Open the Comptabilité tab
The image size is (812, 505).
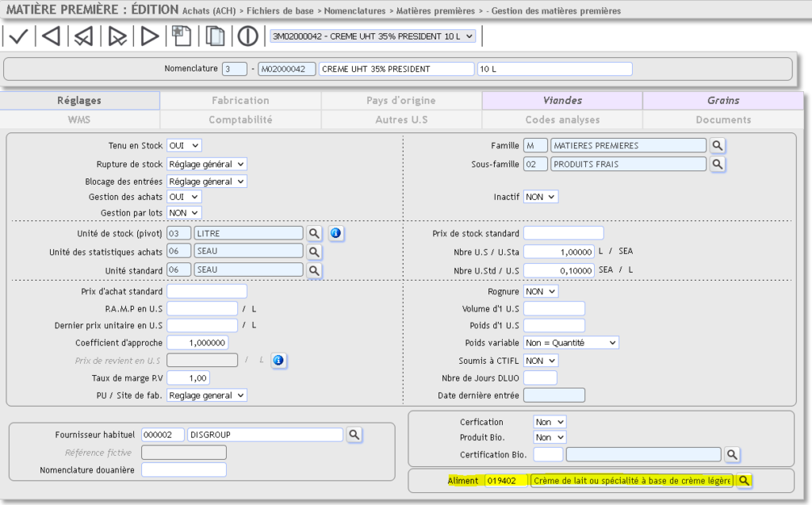(240, 120)
